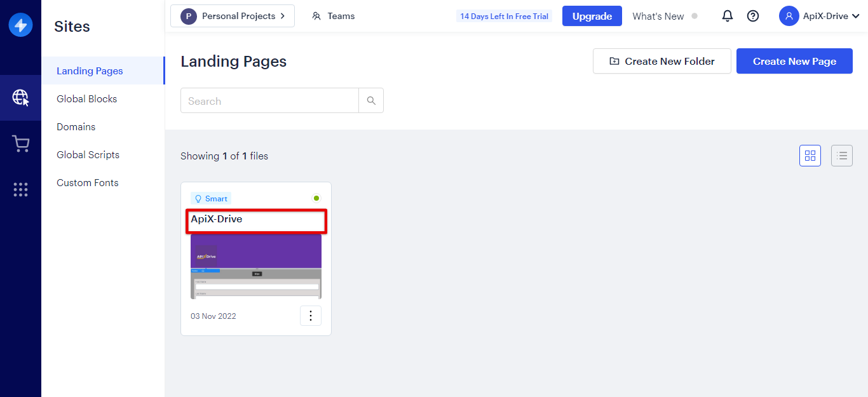Expand the Personal Projects selector
Image resolution: width=868 pixels, height=397 pixels.
tap(233, 16)
